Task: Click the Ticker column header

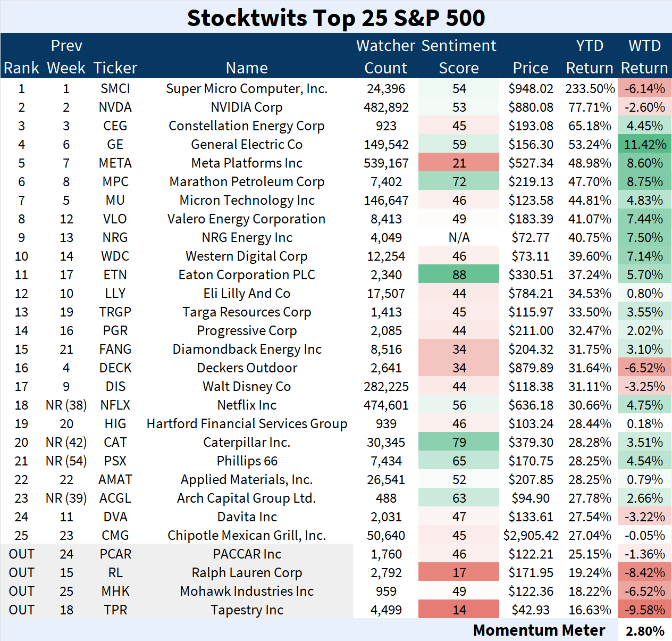Action: [x=115, y=68]
